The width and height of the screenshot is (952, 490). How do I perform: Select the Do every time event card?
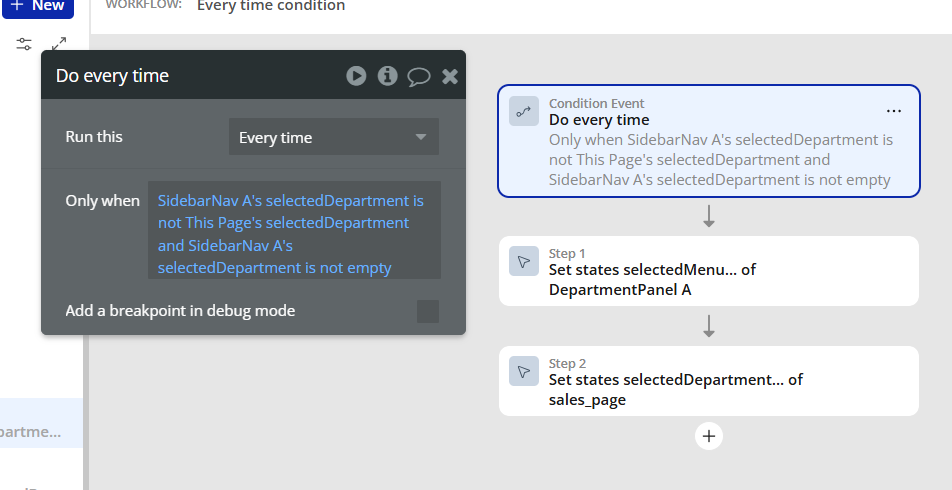[x=709, y=141]
